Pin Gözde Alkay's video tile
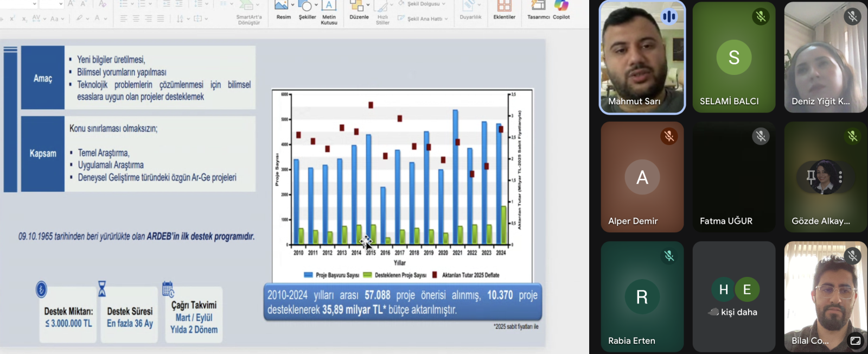 click(x=810, y=177)
